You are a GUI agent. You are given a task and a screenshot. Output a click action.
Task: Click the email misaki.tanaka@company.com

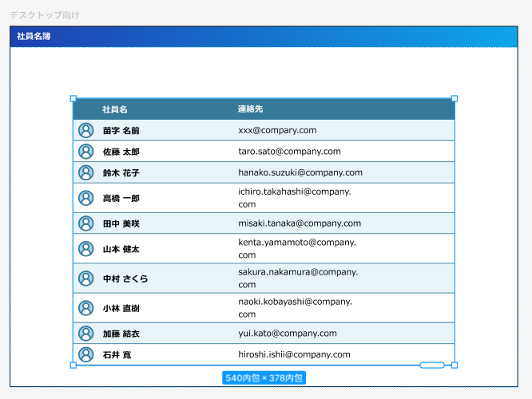[x=300, y=223]
